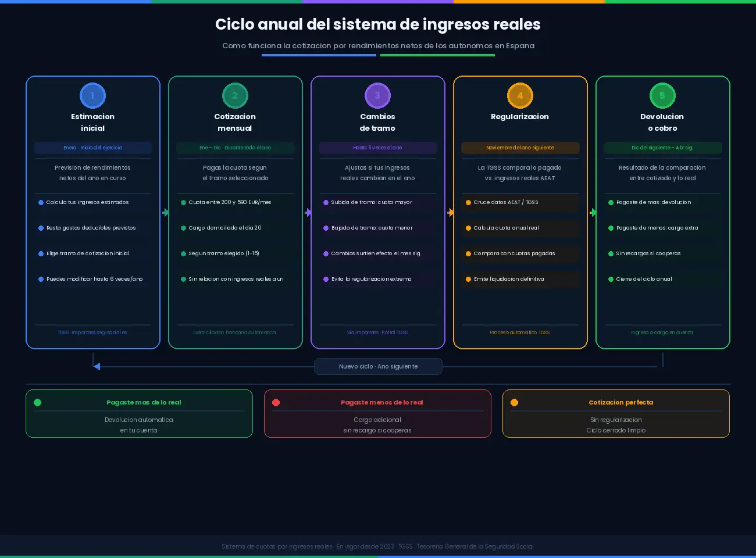The image size is (756, 558).
Task: Open the 'TGSS · importass.seg-social.es' footer link
Action: pyautogui.click(x=92, y=332)
